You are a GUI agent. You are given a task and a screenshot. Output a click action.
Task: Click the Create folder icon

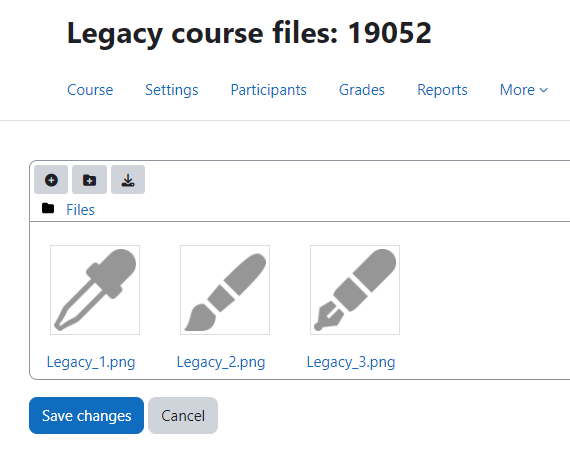89,180
